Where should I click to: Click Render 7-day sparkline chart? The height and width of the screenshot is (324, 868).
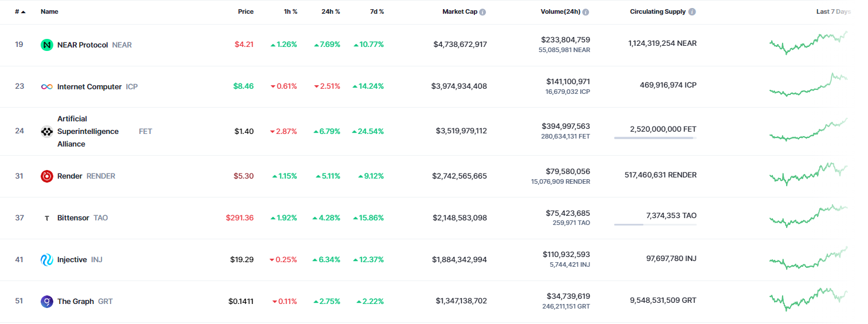coord(808,173)
